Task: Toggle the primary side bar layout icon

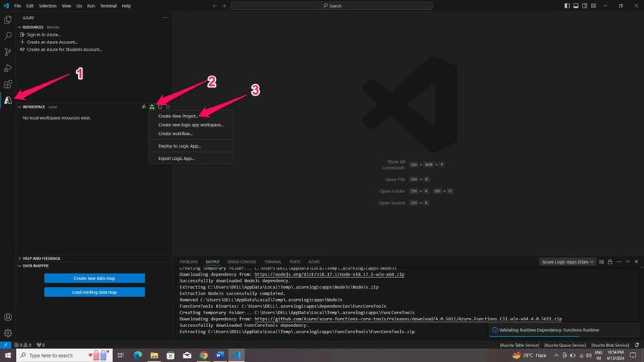Action: tap(567, 6)
